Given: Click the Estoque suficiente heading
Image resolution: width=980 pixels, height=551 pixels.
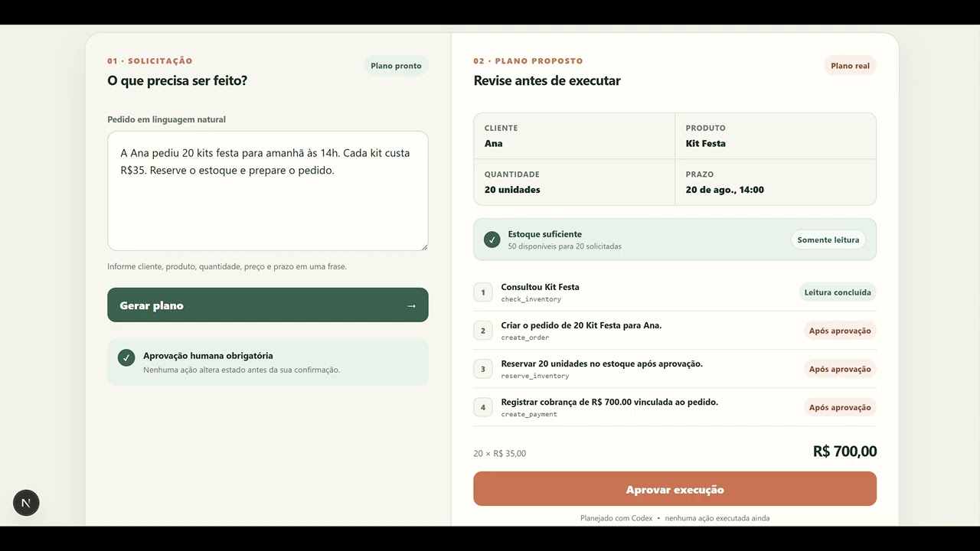Looking at the screenshot, I should coord(545,234).
